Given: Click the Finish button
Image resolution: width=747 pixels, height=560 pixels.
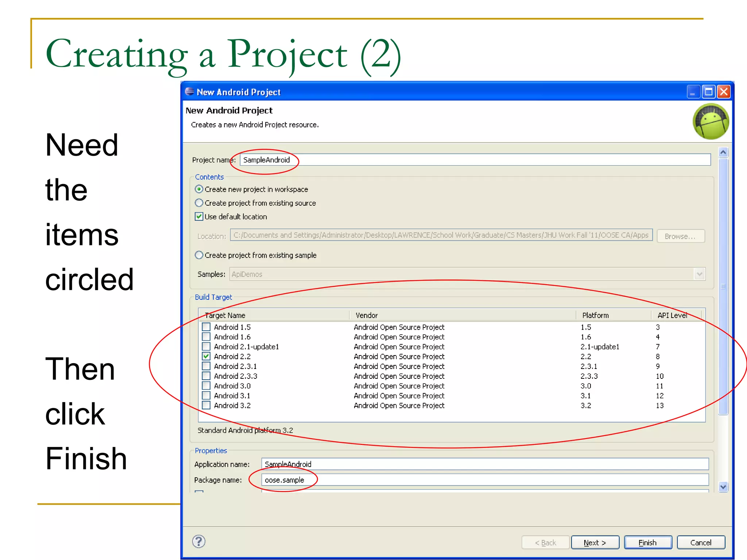Looking at the screenshot, I should click(x=648, y=542).
